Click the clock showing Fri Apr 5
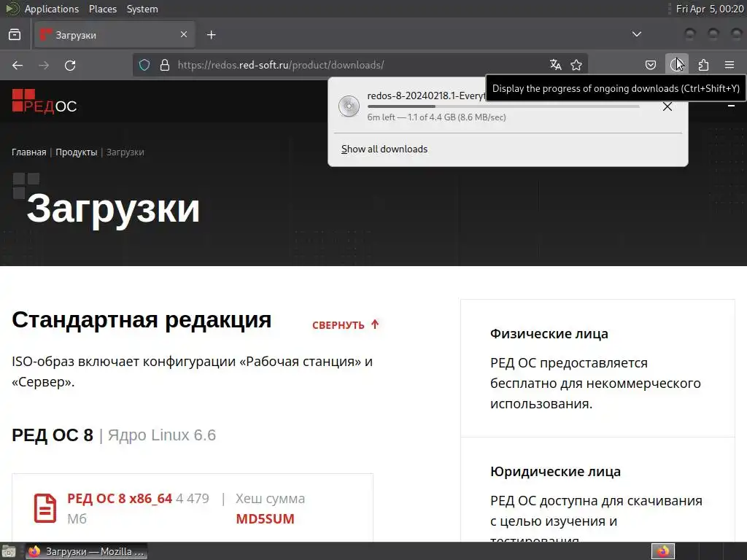 pos(710,9)
